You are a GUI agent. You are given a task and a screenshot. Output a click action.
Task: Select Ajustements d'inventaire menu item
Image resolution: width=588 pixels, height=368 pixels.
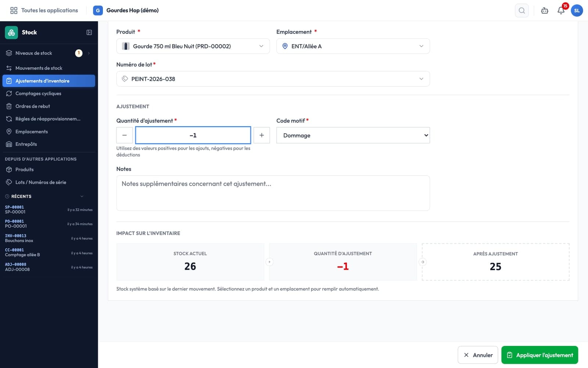[x=49, y=81]
